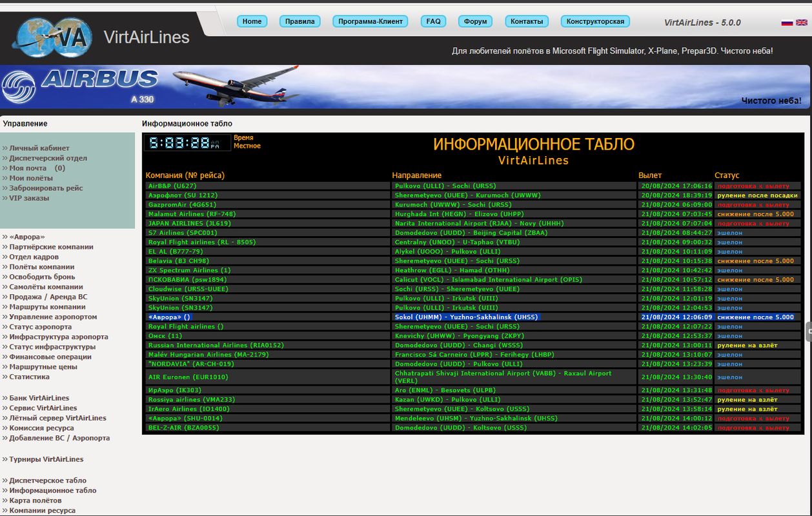Open Добавление ВС / Аэропорта link
This screenshot has height=516, width=812.
(x=59, y=439)
